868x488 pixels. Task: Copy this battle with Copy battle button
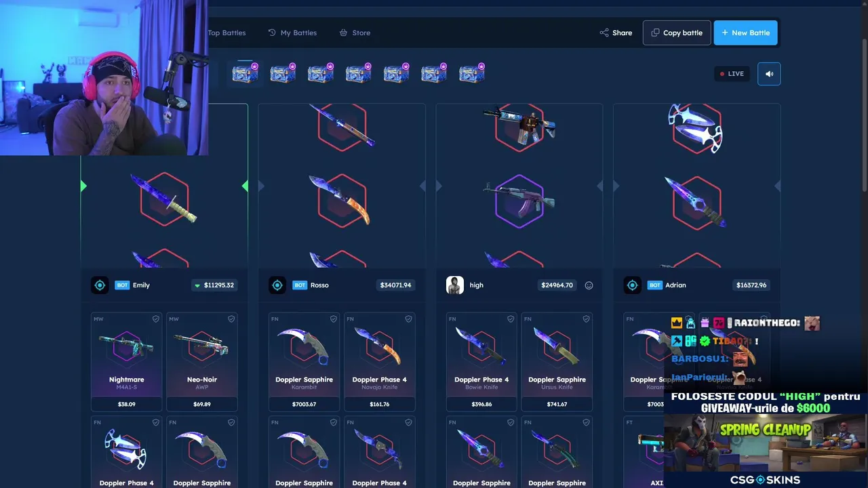[677, 33]
